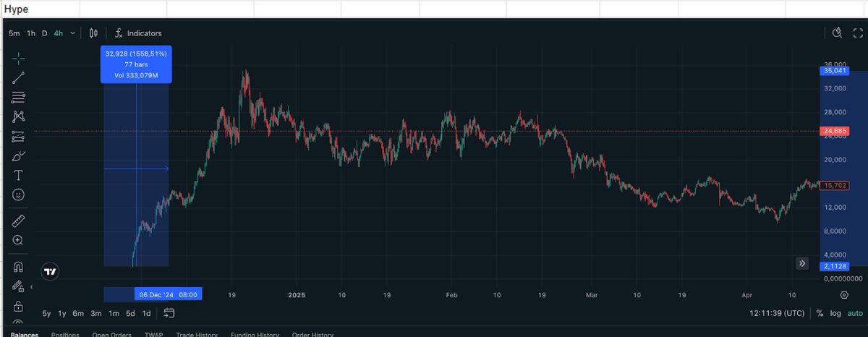Toggle lock all drawings

tap(18, 306)
